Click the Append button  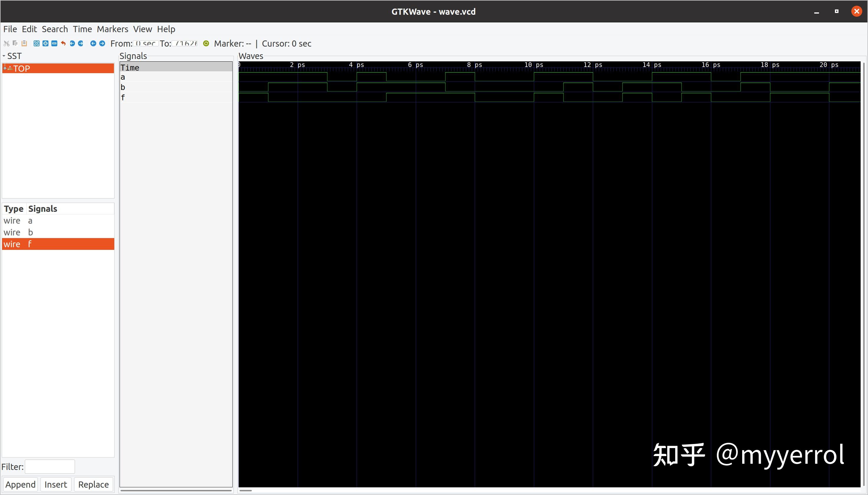[x=20, y=484]
